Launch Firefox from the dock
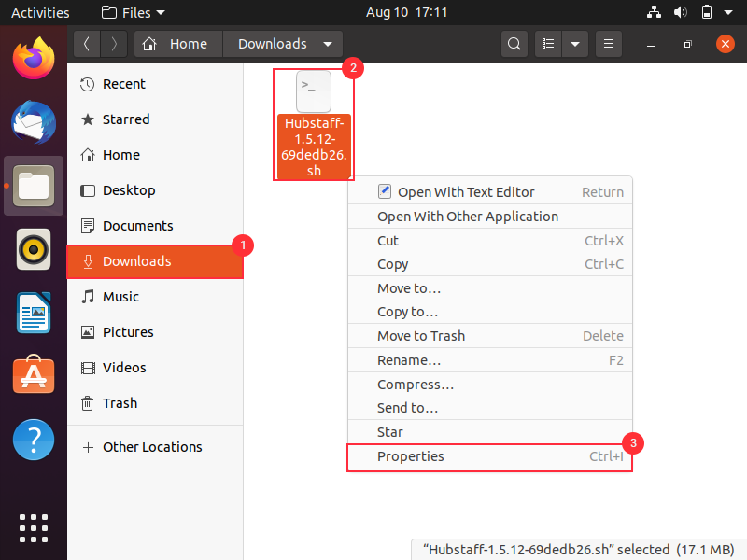 click(x=34, y=58)
